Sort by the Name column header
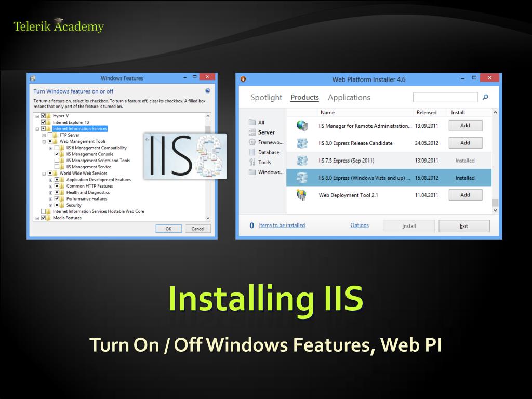532x399 pixels. [x=327, y=112]
